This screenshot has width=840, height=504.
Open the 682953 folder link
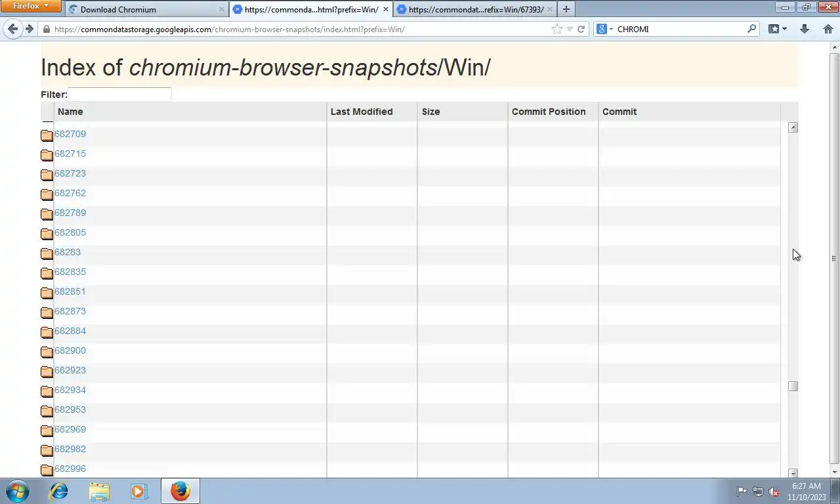tap(70, 409)
